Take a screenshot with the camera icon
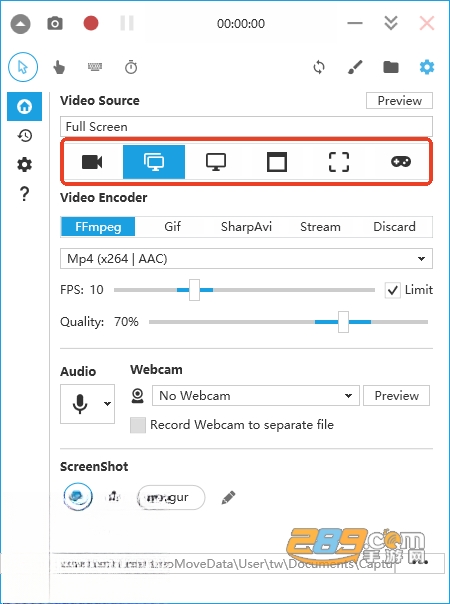Viewport: 450px width, 604px height. pos(55,23)
